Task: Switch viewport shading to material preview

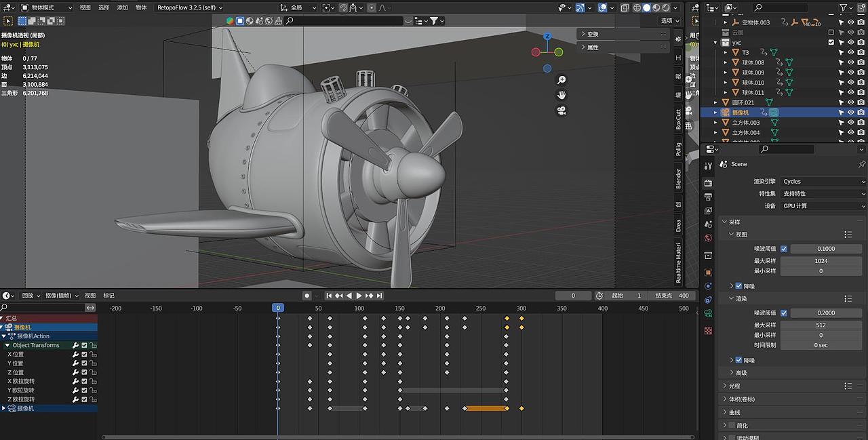Action: pos(656,7)
